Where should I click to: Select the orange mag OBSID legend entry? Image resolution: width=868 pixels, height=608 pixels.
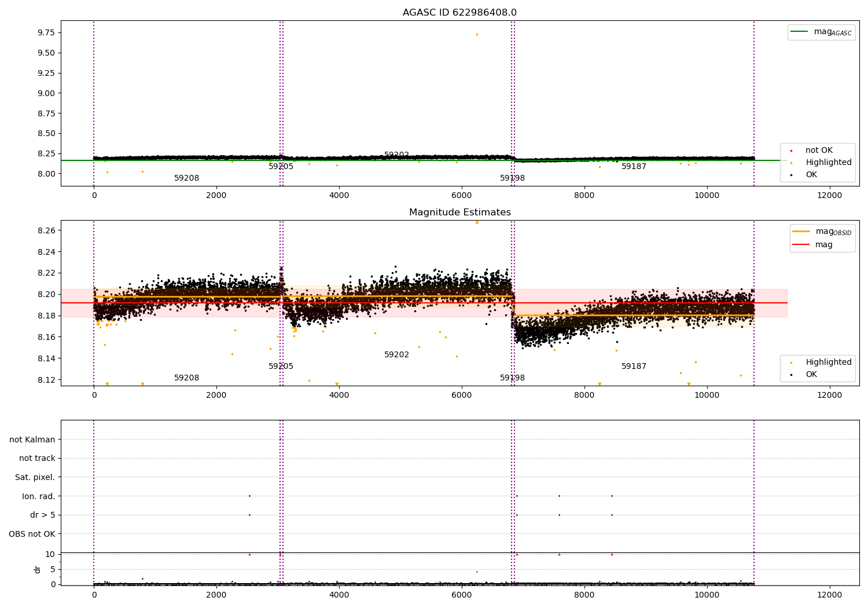(822, 232)
